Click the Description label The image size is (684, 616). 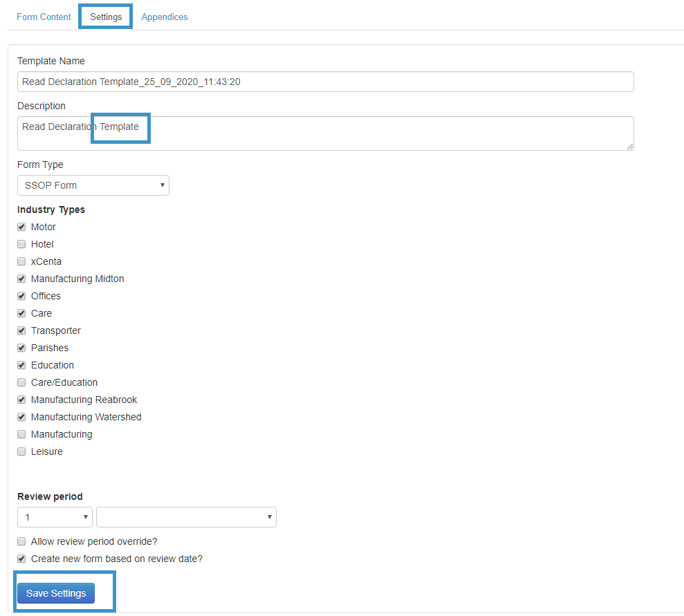41,106
